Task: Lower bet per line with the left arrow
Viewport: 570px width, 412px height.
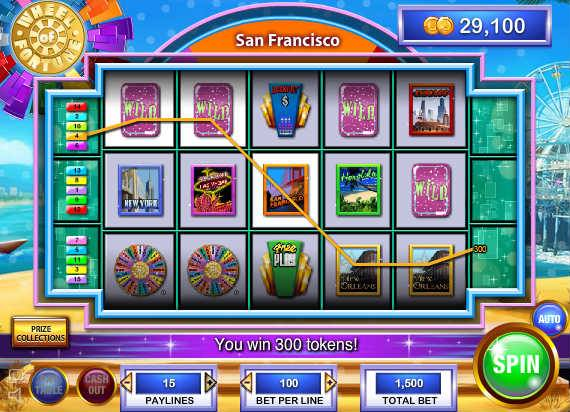Action: coord(246,383)
